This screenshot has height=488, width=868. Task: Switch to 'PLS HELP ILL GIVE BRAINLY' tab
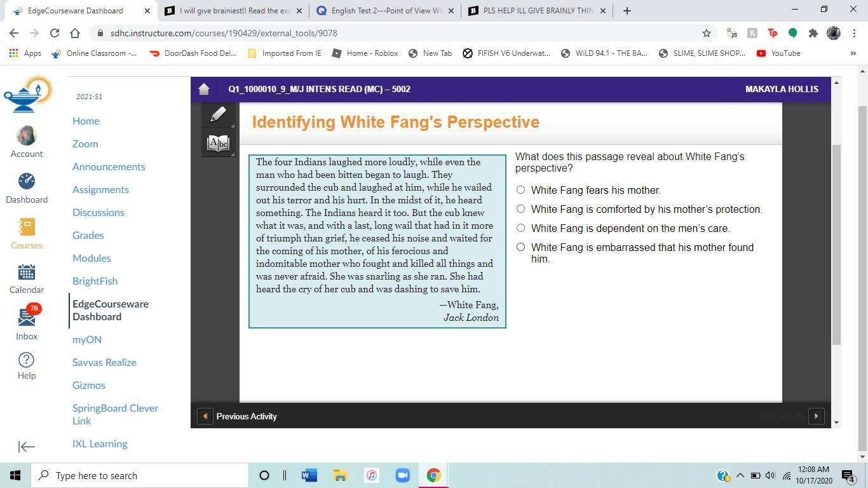click(538, 11)
